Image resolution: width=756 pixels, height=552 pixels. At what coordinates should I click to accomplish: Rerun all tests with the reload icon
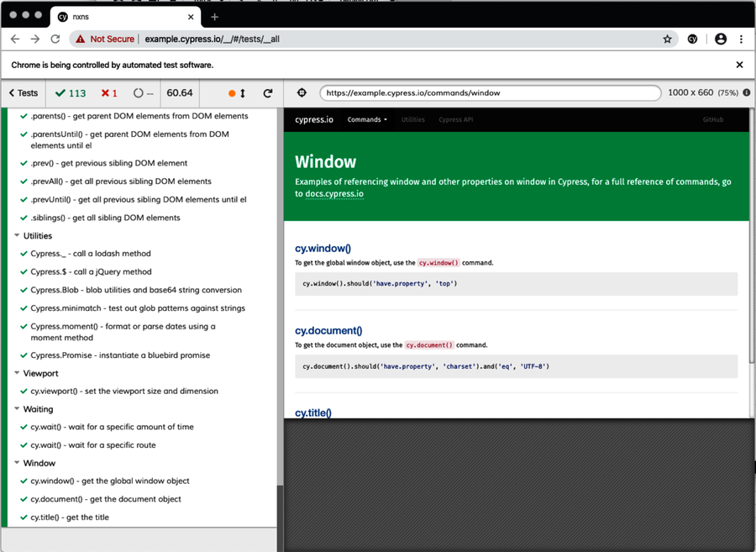(x=268, y=93)
